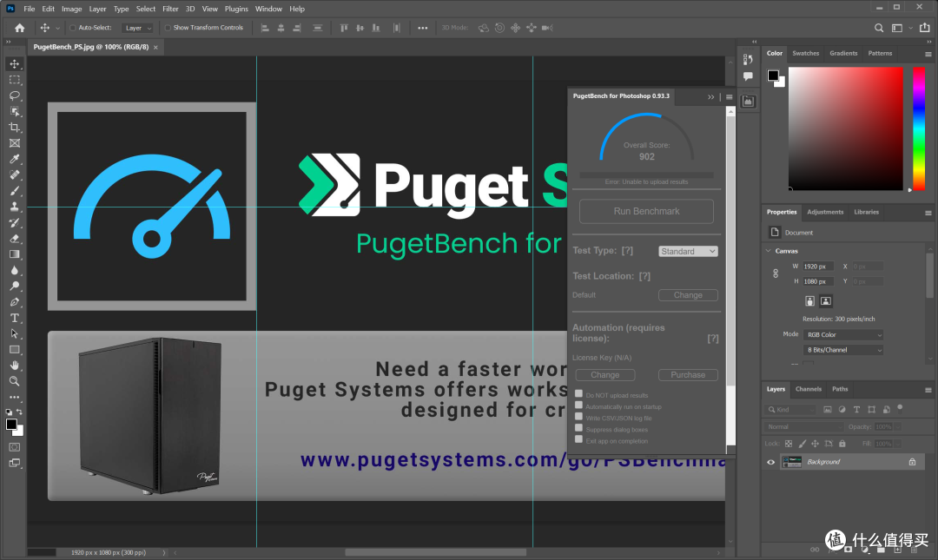Select the Spot Healing Brush tool
The image size is (938, 560).
coord(15,175)
